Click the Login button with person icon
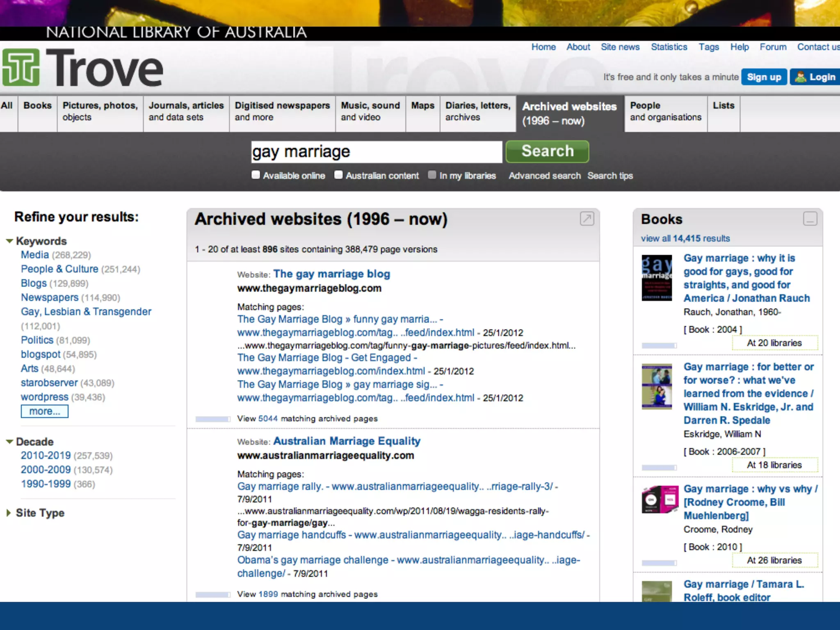Screen dimensions: 840x630 [x=815, y=77]
